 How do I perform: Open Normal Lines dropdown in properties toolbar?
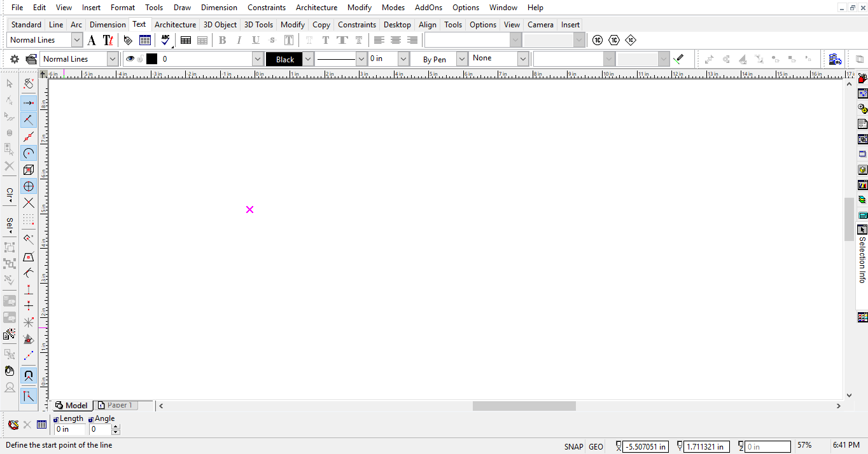coord(113,59)
